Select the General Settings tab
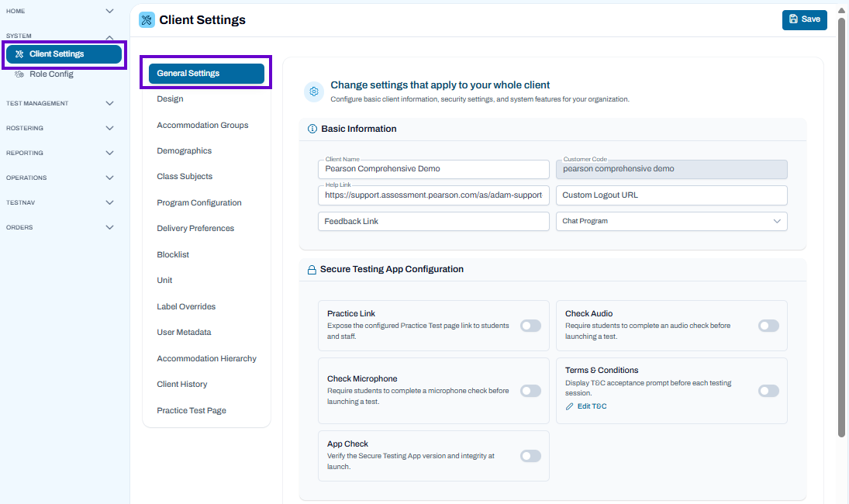This screenshot has width=849, height=504. [206, 74]
